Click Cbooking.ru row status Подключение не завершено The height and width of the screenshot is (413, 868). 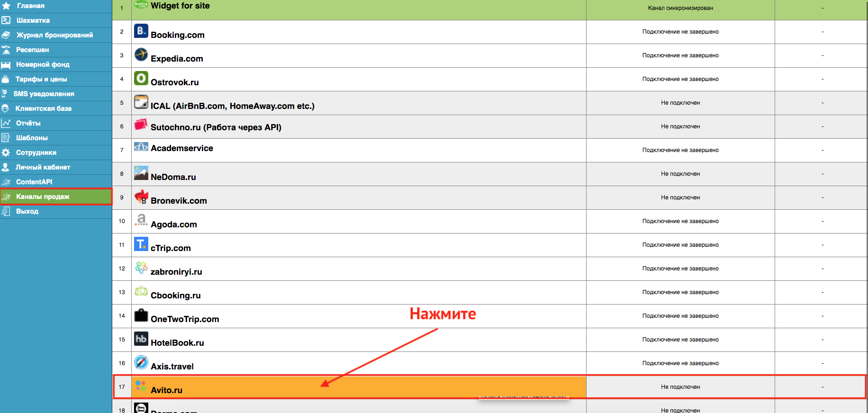680,292
